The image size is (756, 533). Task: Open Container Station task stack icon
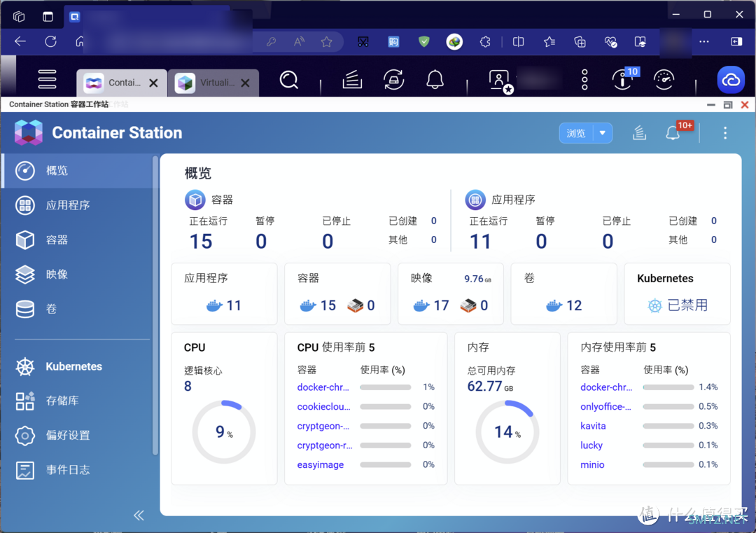pyautogui.click(x=639, y=133)
